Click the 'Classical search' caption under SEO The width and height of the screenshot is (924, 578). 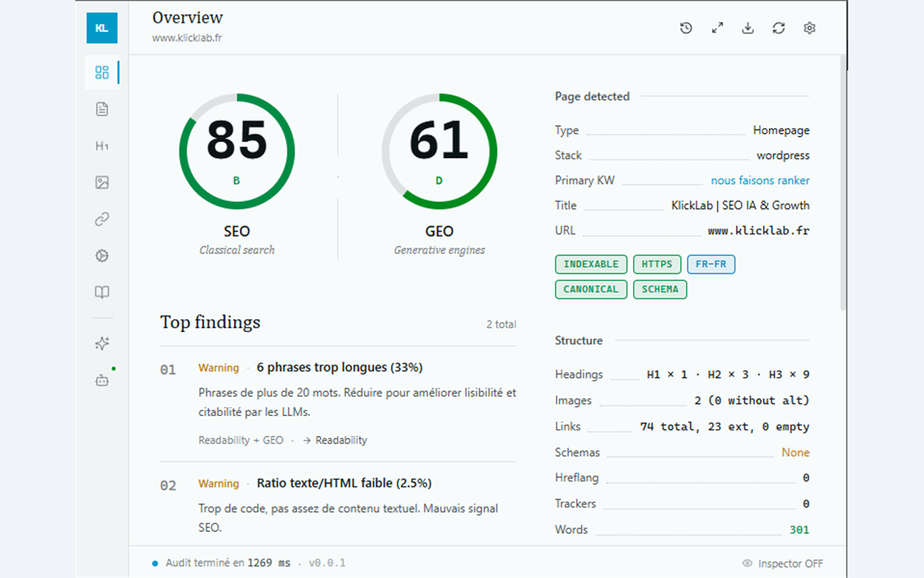pyautogui.click(x=237, y=250)
